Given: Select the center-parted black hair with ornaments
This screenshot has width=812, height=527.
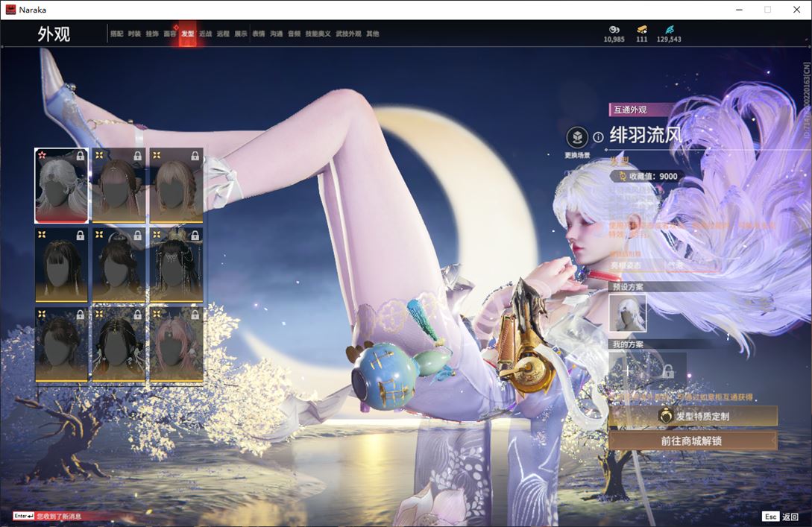Looking at the screenshot, I should 119,345.
